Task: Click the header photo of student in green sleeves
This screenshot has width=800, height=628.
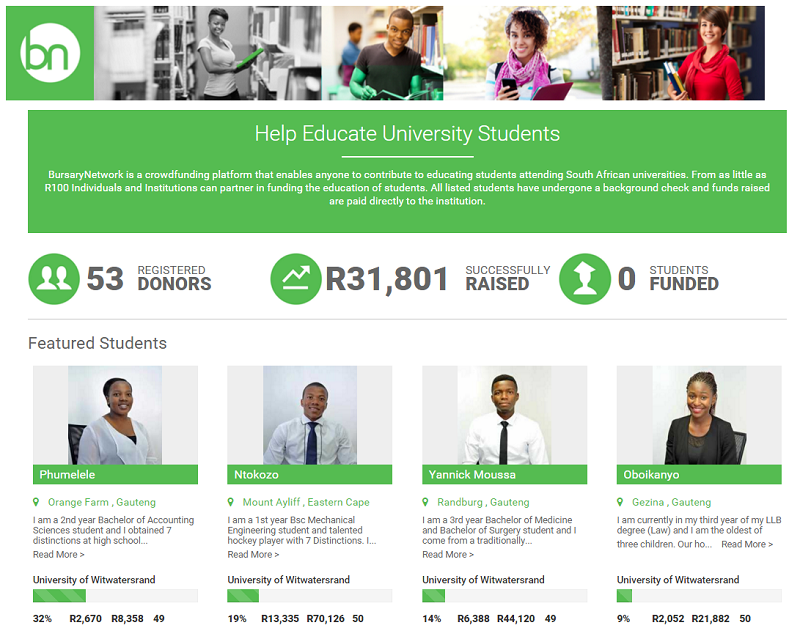Action: tap(383, 53)
